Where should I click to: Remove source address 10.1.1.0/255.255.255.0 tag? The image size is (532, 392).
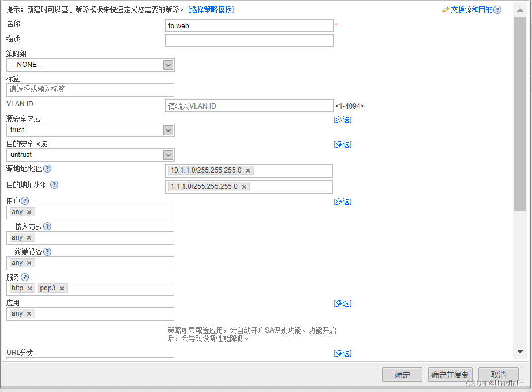(248, 171)
